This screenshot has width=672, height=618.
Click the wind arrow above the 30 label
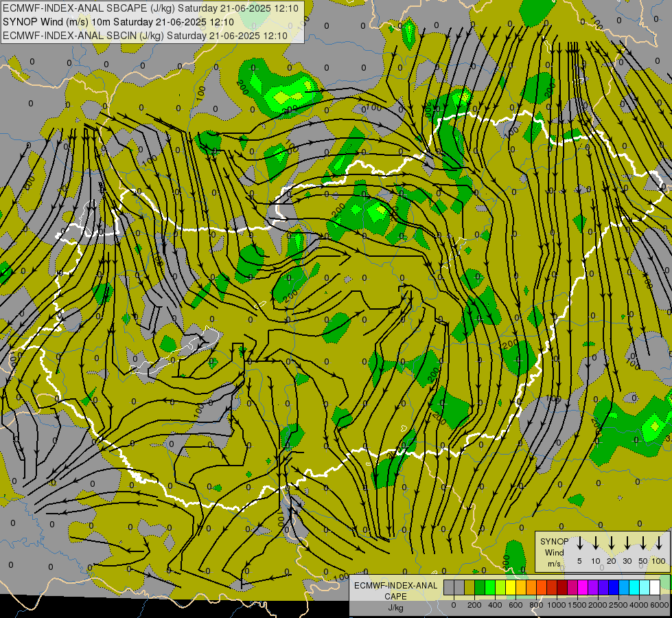pos(627,543)
